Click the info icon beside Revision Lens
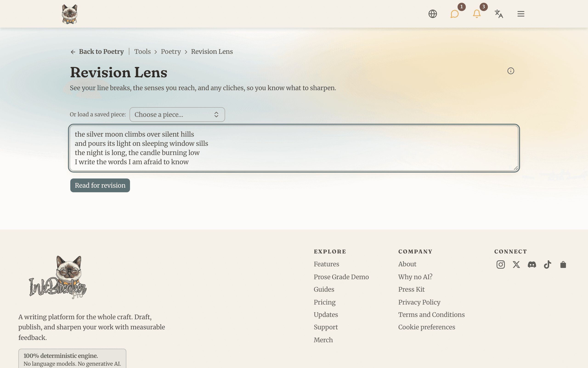588x368 pixels. [x=511, y=71]
